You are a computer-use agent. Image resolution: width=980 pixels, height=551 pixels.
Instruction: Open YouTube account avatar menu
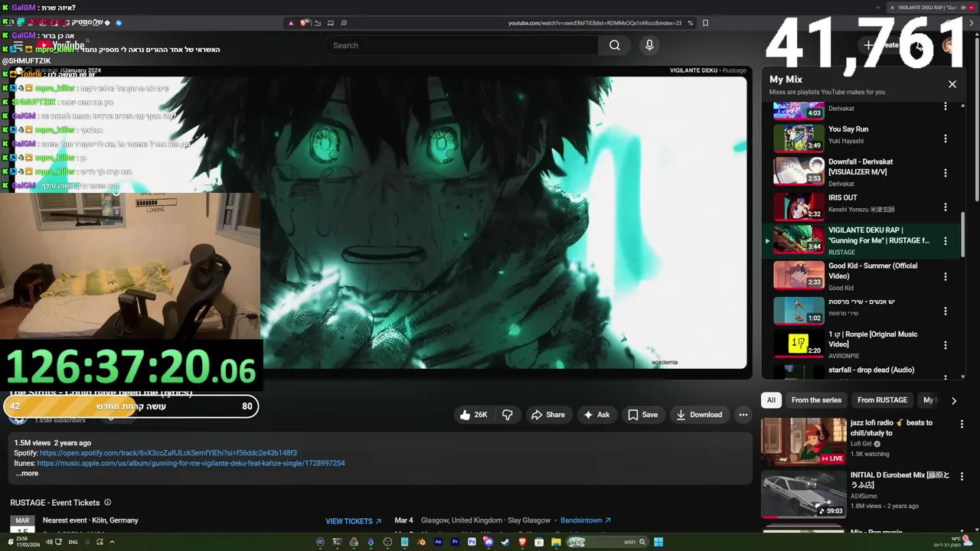pos(951,45)
